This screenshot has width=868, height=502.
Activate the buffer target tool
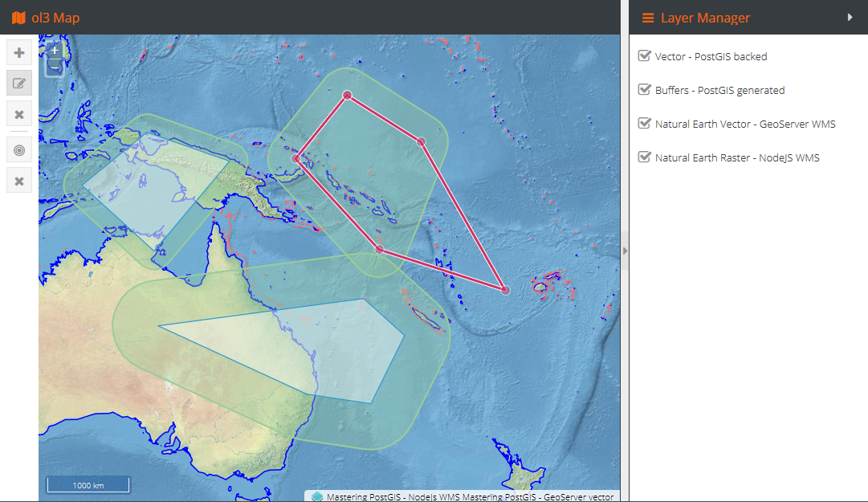[x=19, y=149]
